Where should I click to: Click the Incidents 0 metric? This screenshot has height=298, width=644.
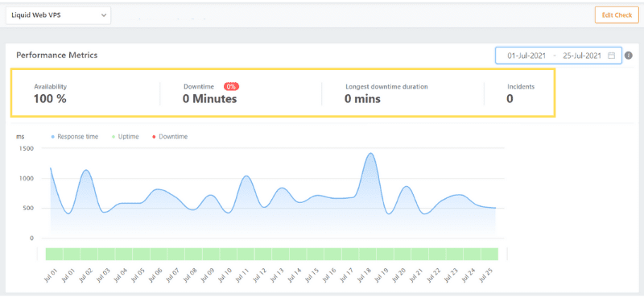click(521, 93)
